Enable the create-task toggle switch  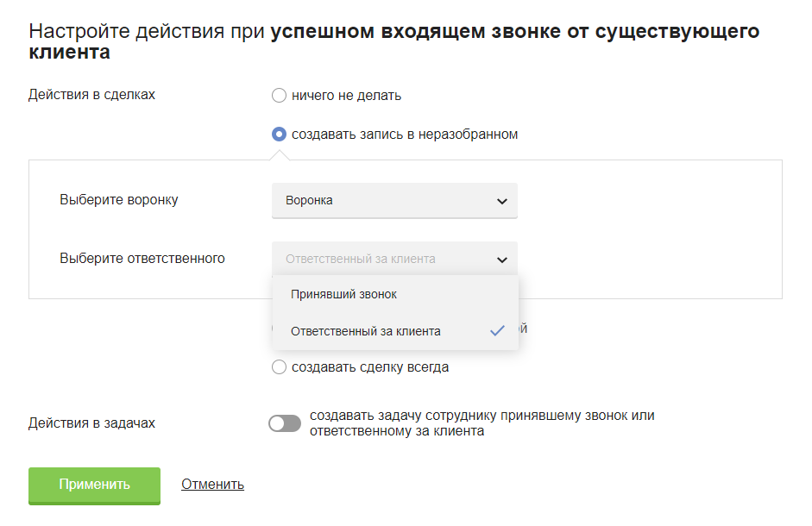point(285,423)
